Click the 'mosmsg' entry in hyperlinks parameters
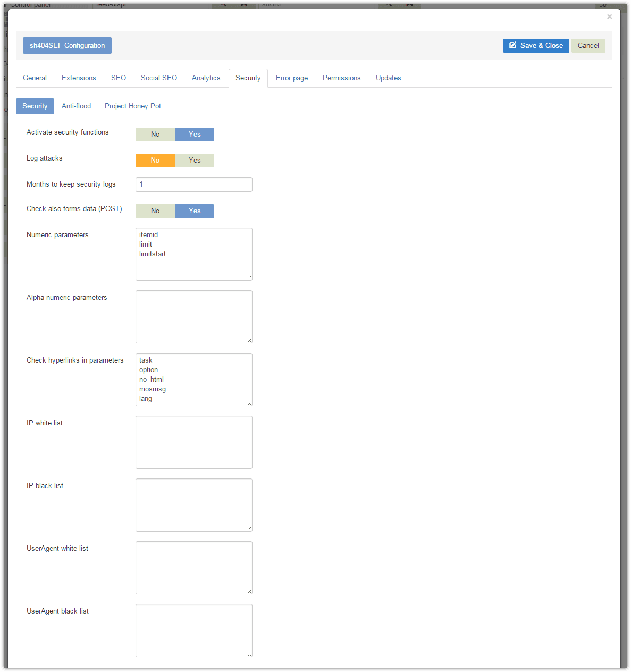631x672 pixels. pos(153,389)
